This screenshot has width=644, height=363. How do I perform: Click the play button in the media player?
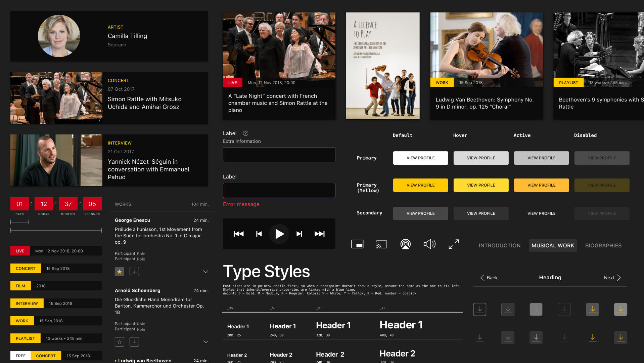coord(279,234)
